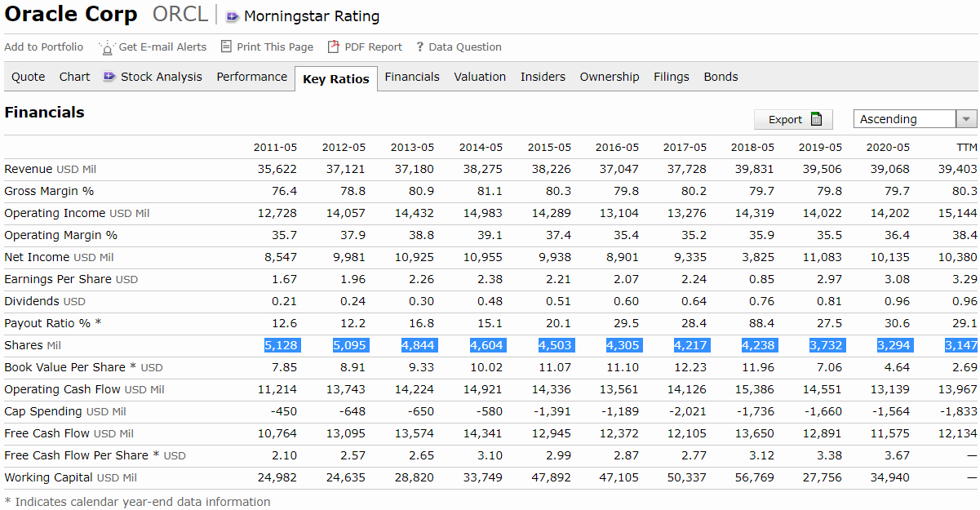
Task: Click the Shares Mil row label
Action: point(33,345)
